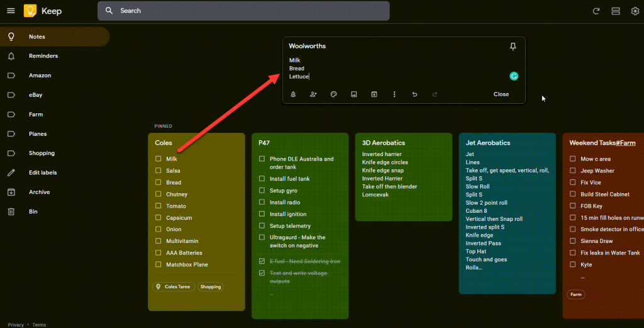Click the archive box icon in sidebar

[11, 192]
